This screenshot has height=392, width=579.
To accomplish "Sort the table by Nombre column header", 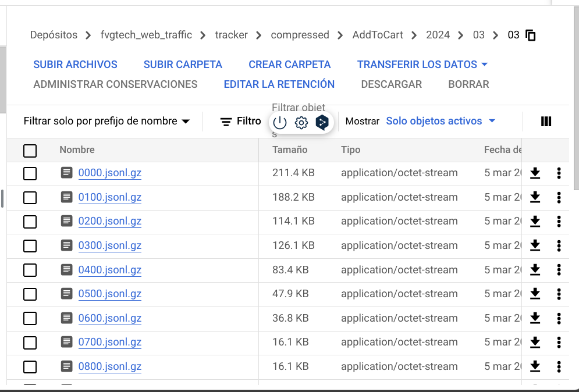I will pyautogui.click(x=77, y=150).
